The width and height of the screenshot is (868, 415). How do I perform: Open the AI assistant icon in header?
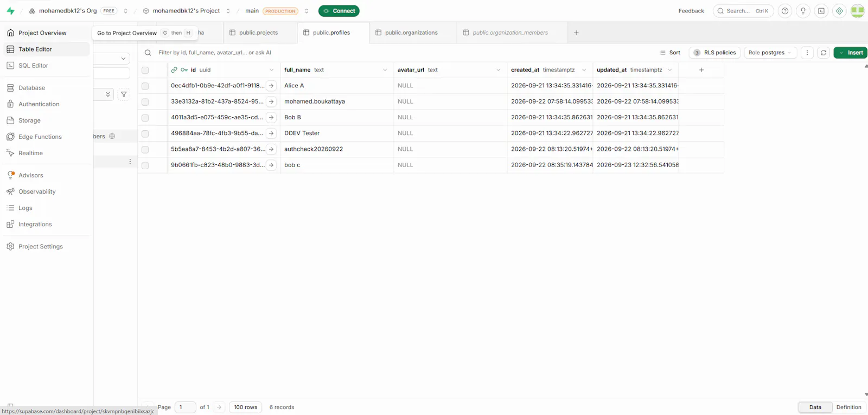pyautogui.click(x=839, y=11)
